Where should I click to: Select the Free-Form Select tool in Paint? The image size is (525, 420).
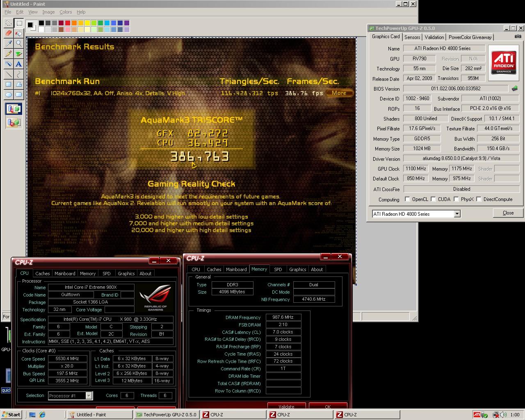8,23
